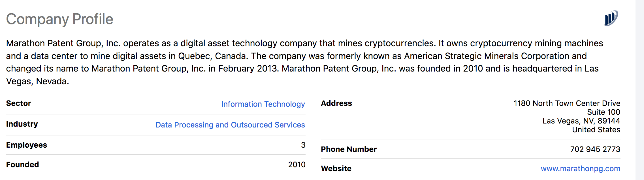Open Data Processing and Outsourced Services link
644x180 pixels.
coord(230,125)
